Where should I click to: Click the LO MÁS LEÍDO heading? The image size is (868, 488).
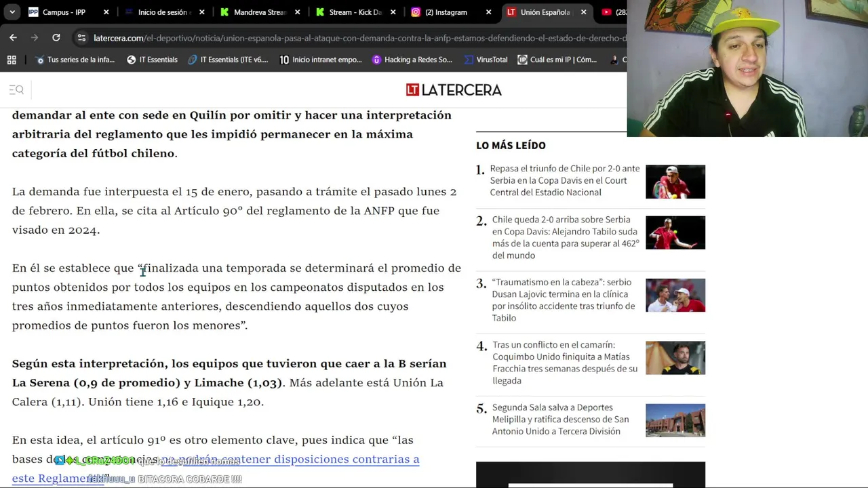tap(511, 145)
